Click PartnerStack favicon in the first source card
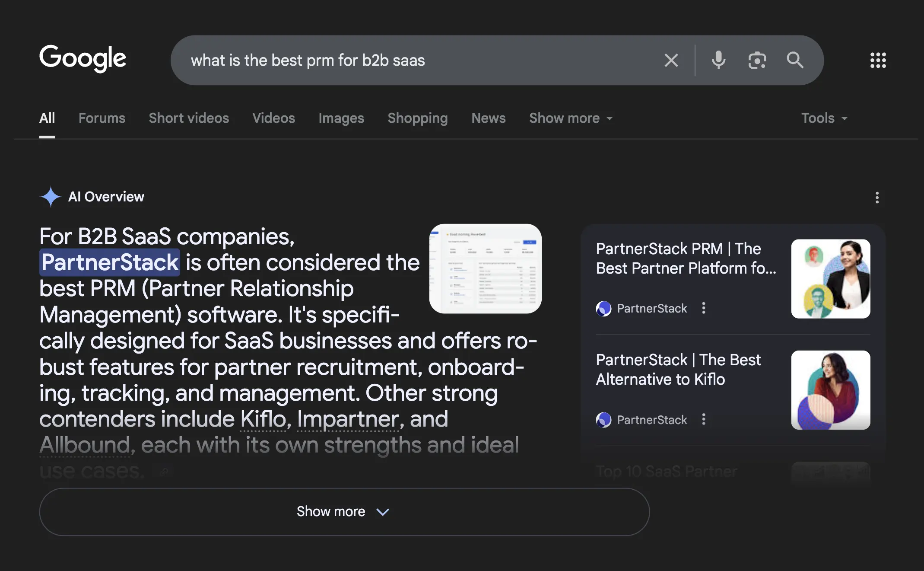The height and width of the screenshot is (571, 924). (603, 309)
